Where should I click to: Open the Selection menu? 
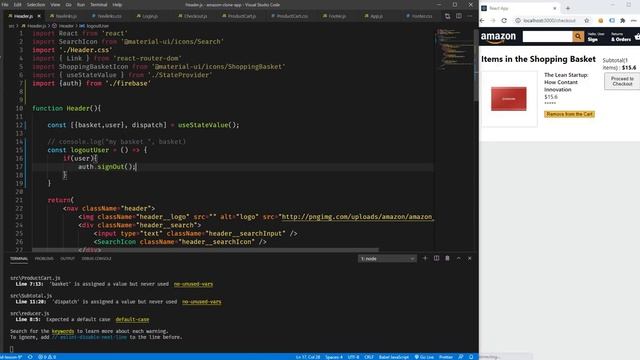[36, 5]
